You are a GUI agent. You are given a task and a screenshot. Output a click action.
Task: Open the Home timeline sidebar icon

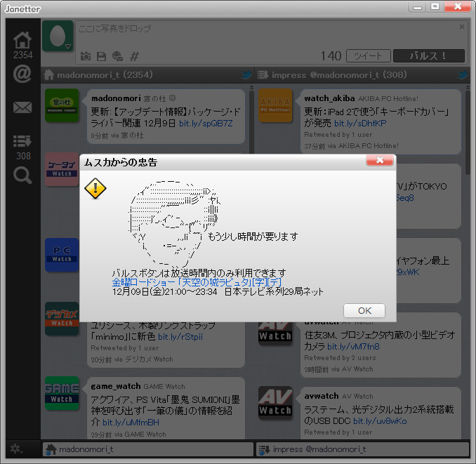22,40
